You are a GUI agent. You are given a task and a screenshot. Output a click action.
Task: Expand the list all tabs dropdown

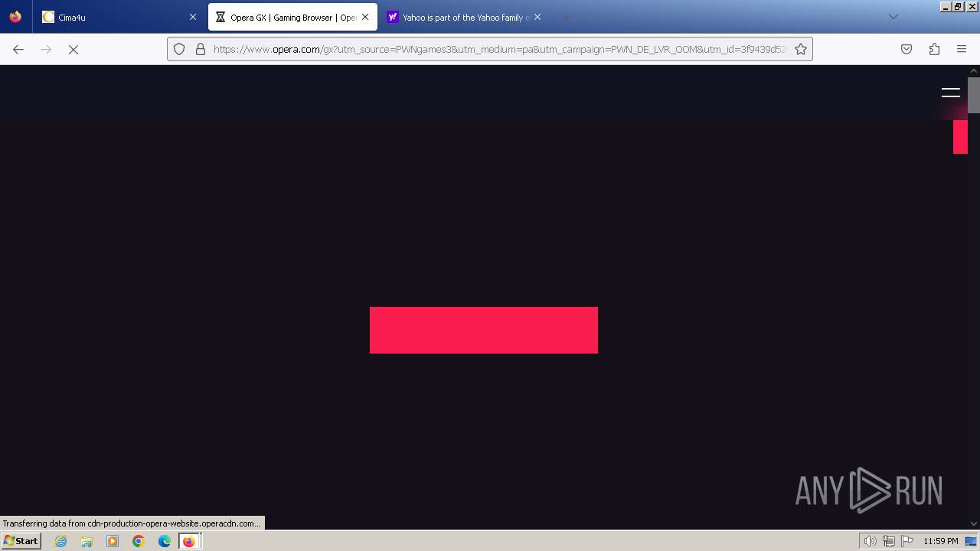coord(893,17)
